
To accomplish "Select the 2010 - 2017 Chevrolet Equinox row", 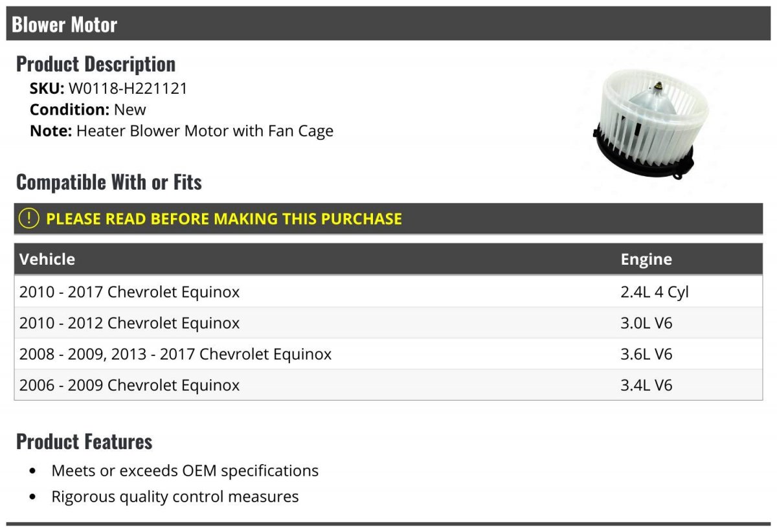I will click(x=388, y=292).
